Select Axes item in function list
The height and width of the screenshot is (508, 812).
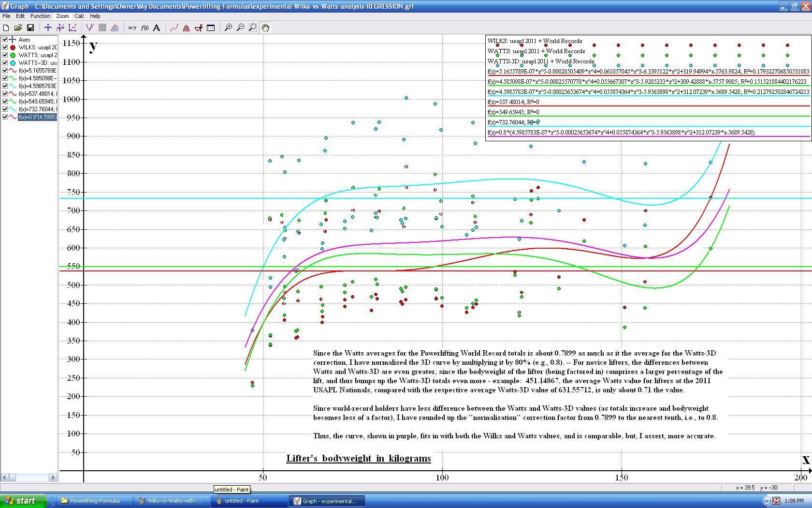click(24, 40)
